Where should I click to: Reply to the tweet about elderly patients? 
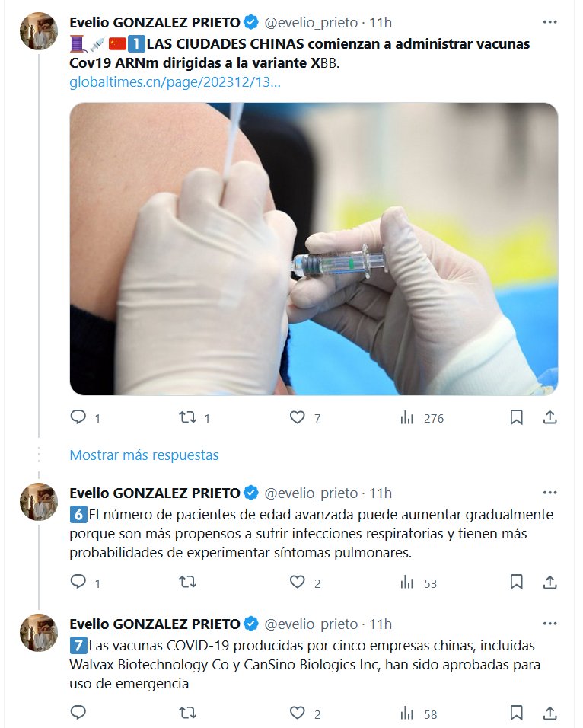click(78, 583)
